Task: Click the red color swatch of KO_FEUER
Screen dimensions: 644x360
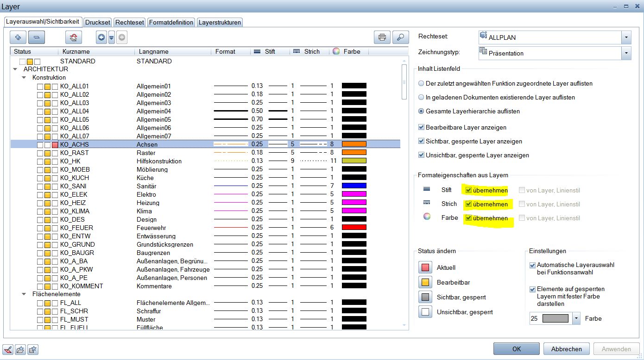Action: (354, 228)
